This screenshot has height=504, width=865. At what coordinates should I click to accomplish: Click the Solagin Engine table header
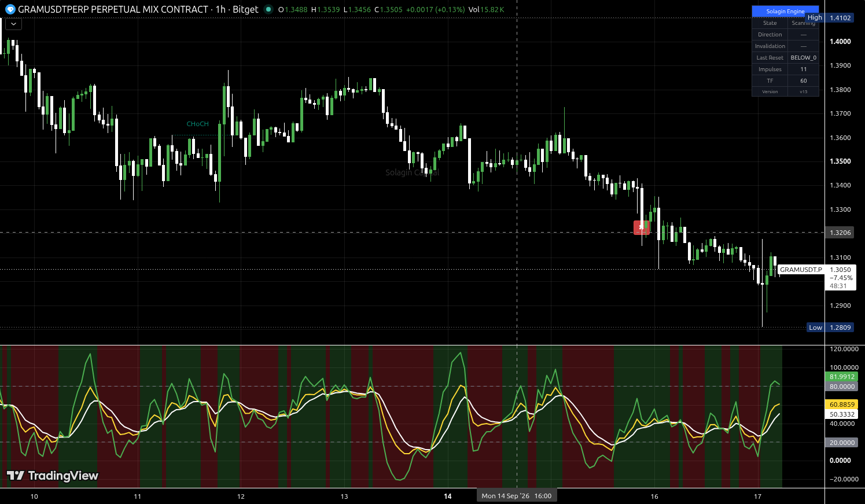pos(785,12)
